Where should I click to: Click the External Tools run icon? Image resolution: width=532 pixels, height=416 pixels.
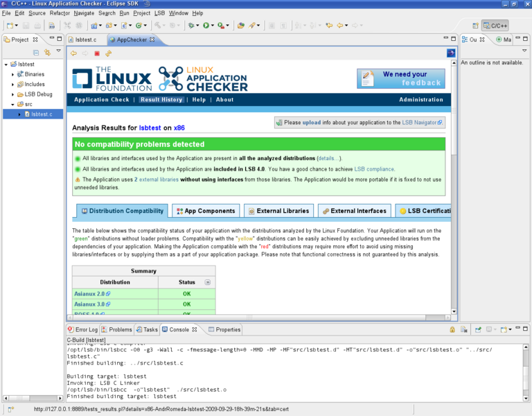point(221,26)
